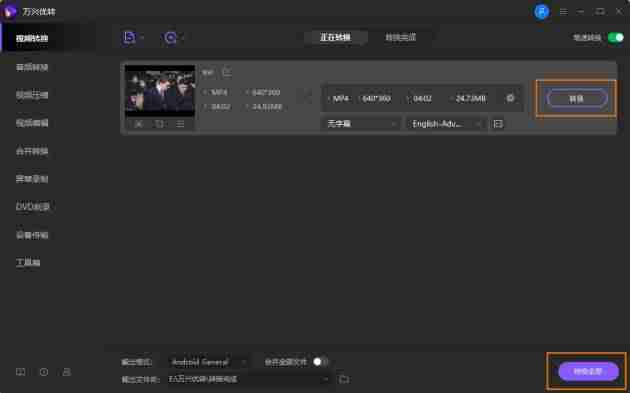Open the dropdown arrow beside the DVD icon
Screen dimensions: 630x393
click(183, 37)
